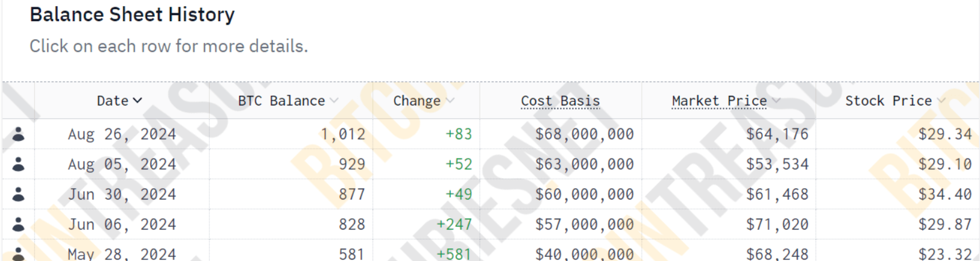The height and width of the screenshot is (261, 980).
Task: Sort by Stock Price column arrow
Action: (x=941, y=101)
